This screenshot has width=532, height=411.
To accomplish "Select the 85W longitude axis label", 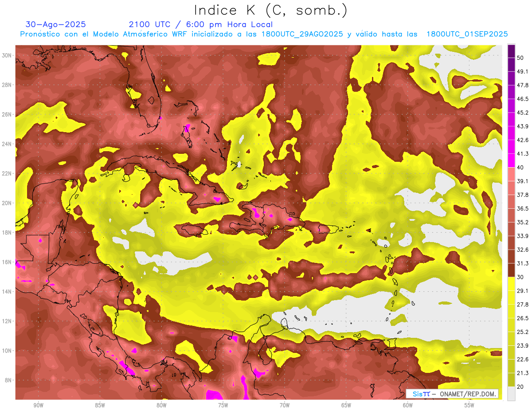I will pos(100,406).
